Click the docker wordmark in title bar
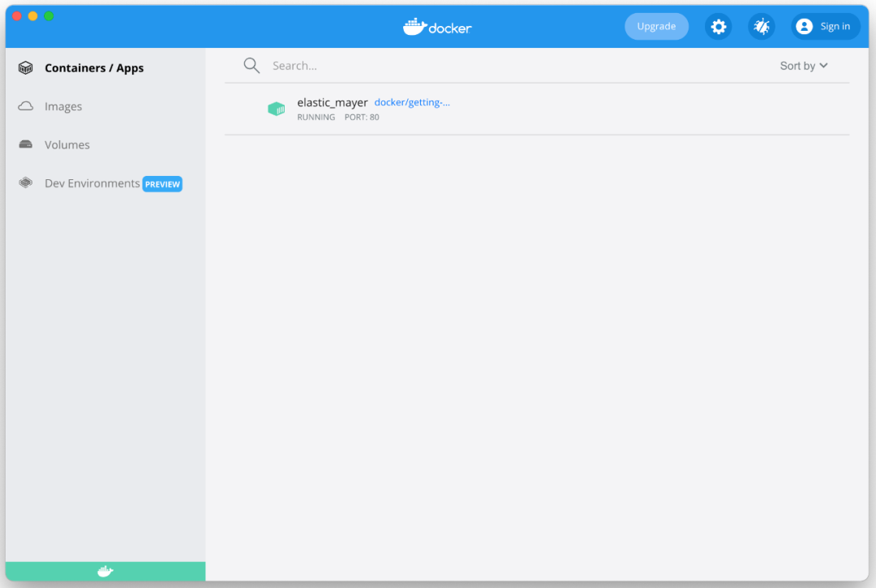876x588 pixels. click(x=450, y=28)
